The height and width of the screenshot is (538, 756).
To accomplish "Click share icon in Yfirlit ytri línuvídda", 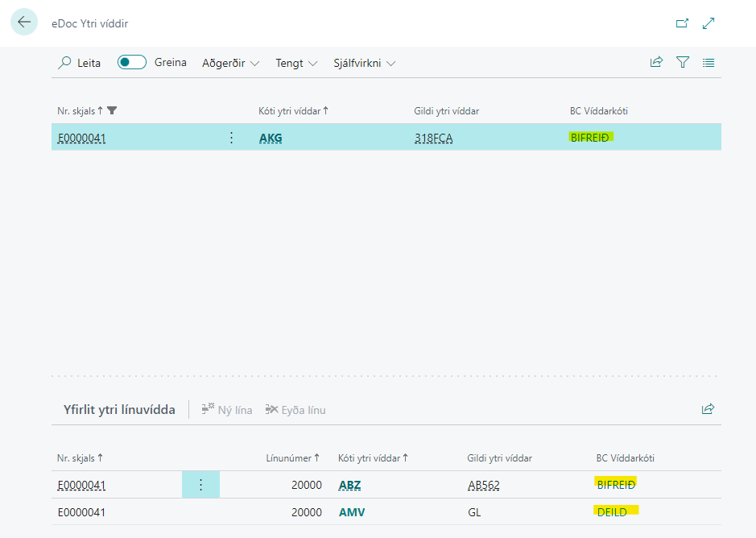I will (708, 409).
